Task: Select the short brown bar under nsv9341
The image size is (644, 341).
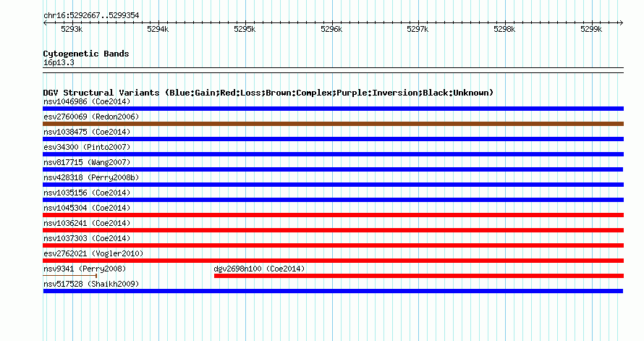Action: 69,276
